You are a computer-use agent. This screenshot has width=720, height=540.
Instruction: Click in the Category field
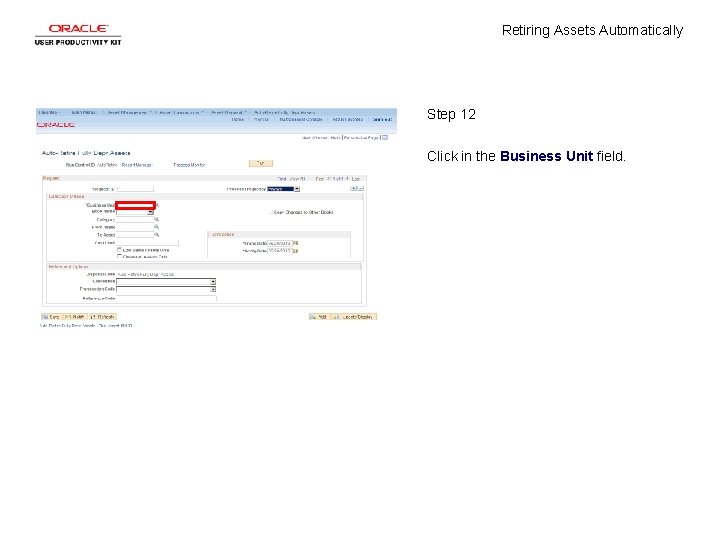click(135, 219)
